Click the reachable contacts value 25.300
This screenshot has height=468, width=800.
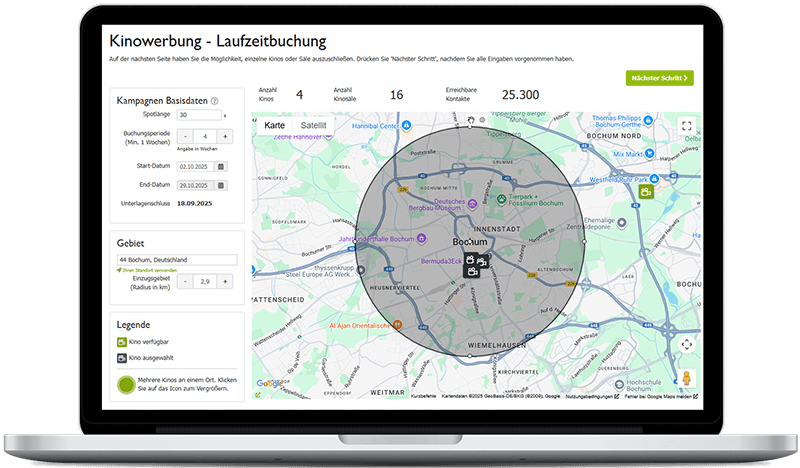(x=520, y=95)
